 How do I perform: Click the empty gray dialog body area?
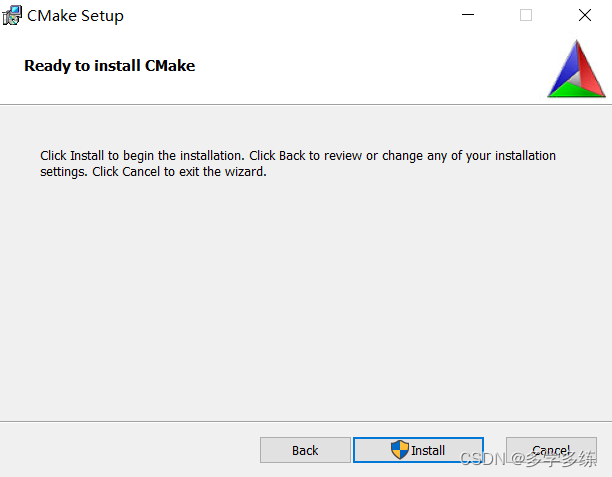306,297
